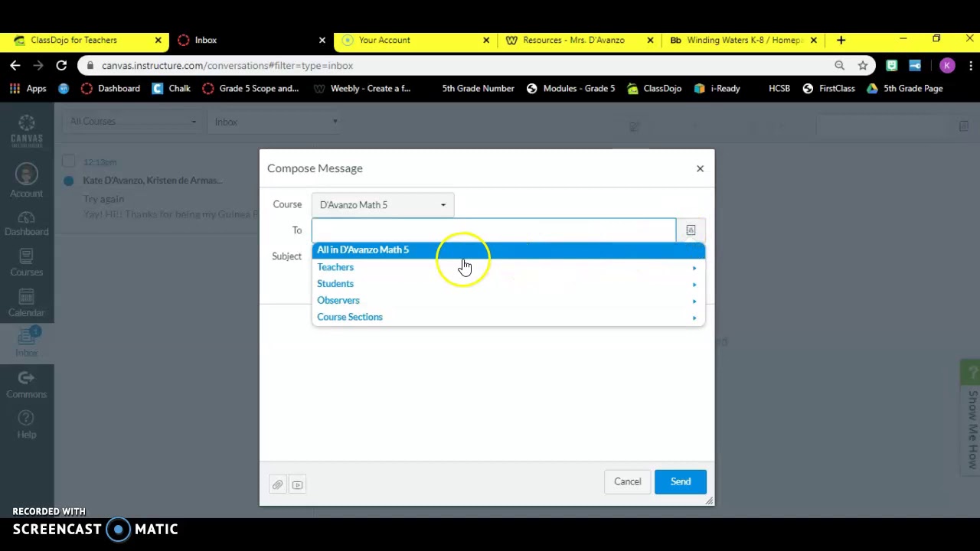Open Help in Canvas sidebar
The height and width of the screenshot is (551, 980).
click(27, 424)
